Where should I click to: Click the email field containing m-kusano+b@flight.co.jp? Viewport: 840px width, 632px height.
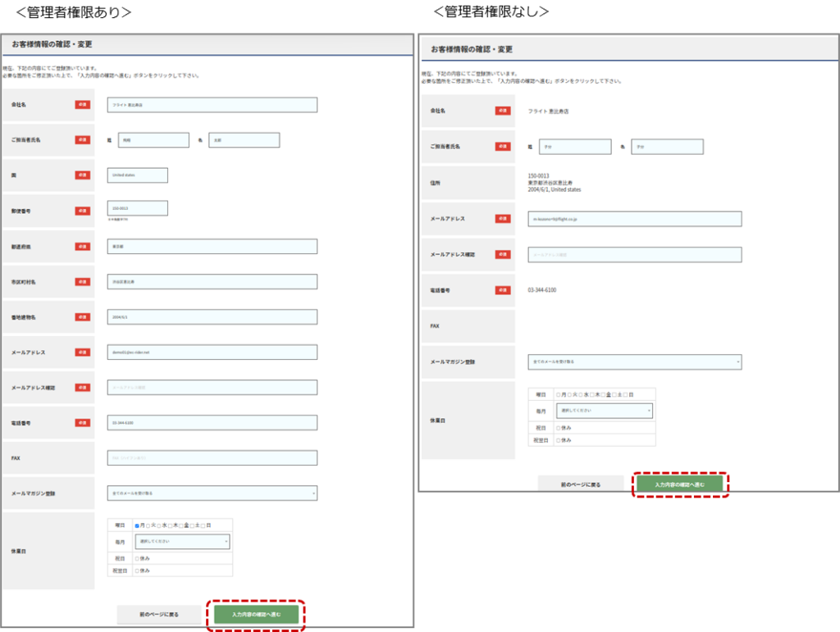tap(635, 219)
